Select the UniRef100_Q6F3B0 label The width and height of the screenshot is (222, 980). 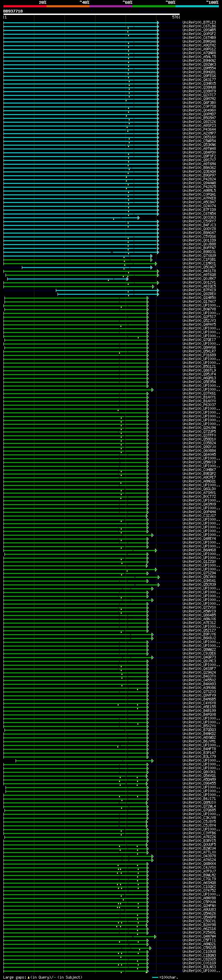(x=199, y=103)
